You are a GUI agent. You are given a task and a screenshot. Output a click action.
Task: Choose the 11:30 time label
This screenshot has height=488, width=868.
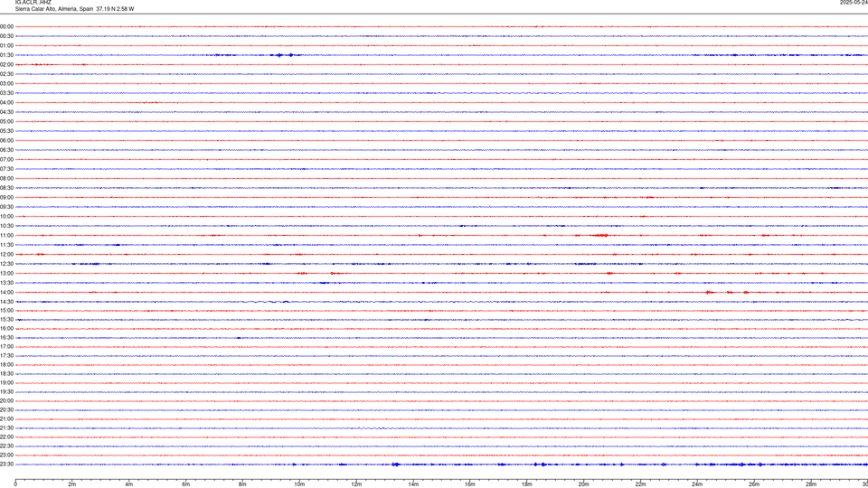6,245
